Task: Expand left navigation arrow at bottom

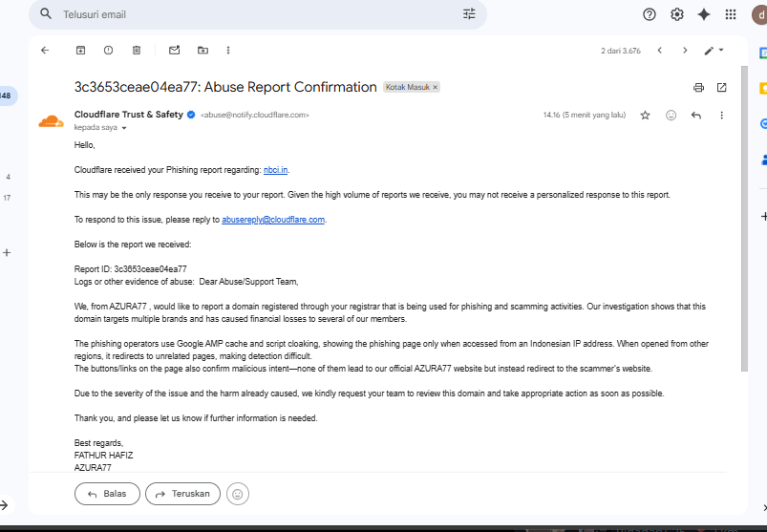Action: [x=4, y=505]
